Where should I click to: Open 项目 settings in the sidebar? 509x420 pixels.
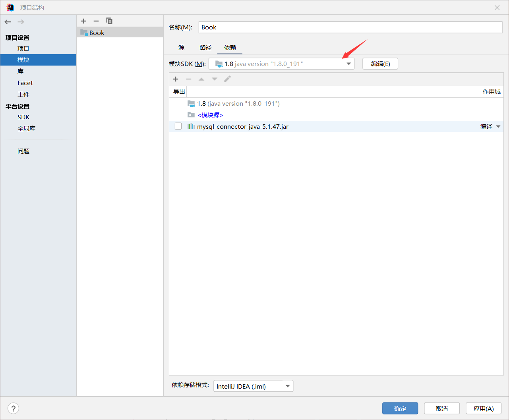click(x=23, y=48)
